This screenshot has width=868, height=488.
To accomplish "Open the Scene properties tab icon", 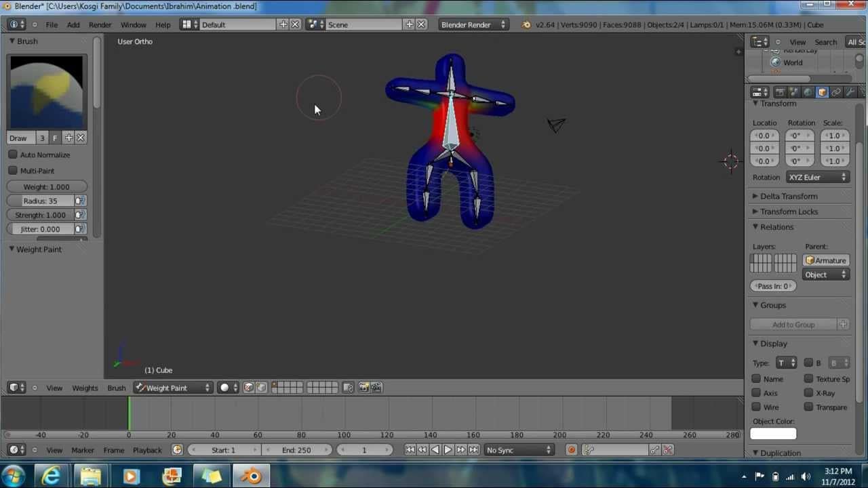I will pyautogui.click(x=794, y=92).
